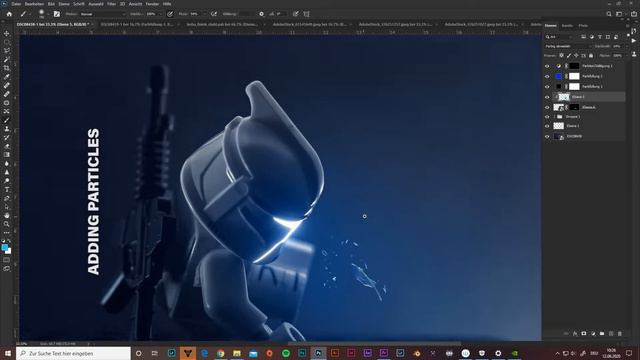Open the options bar opacity slider arrow
The height and width of the screenshot is (360, 640).
coord(160,14)
